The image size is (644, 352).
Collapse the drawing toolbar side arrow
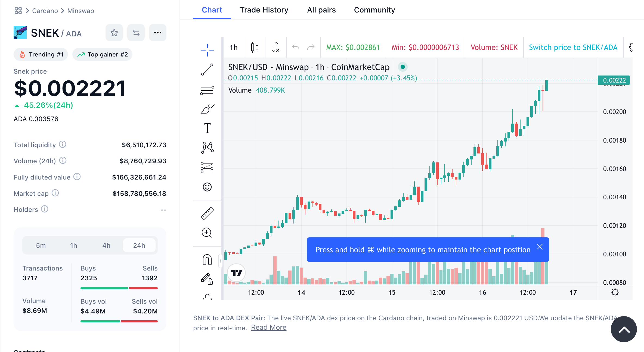(x=220, y=261)
